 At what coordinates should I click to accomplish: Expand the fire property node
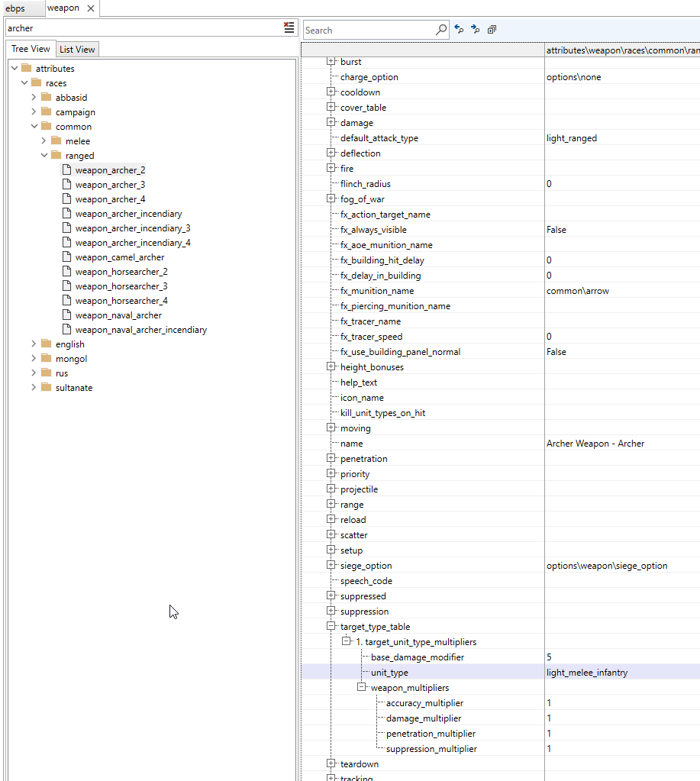tap(331, 168)
